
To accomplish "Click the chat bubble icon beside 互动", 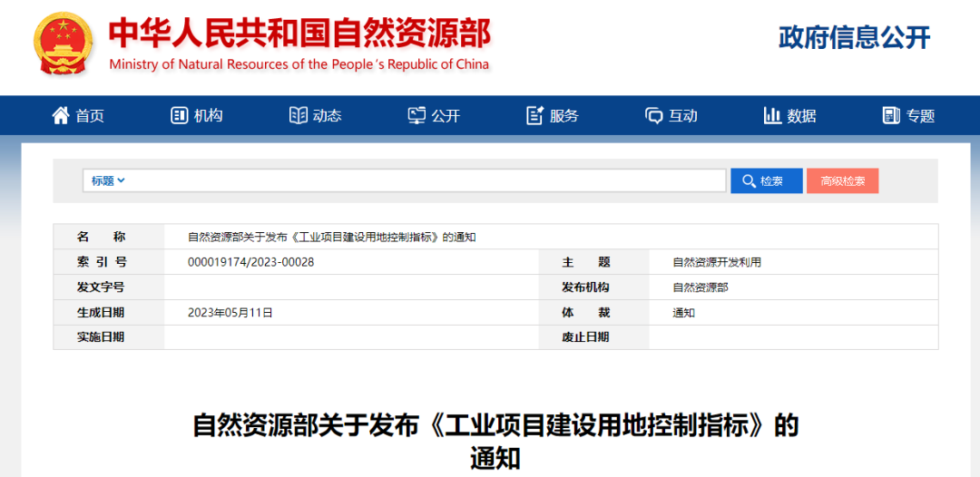I will point(653,115).
